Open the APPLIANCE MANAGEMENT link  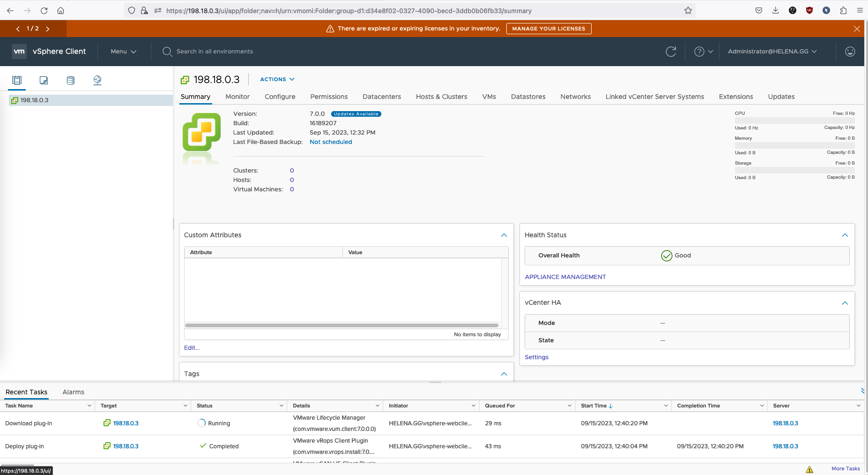tap(565, 277)
